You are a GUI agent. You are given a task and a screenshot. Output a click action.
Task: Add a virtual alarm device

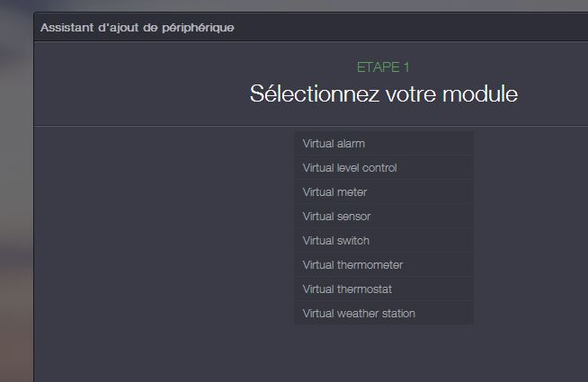coord(383,144)
